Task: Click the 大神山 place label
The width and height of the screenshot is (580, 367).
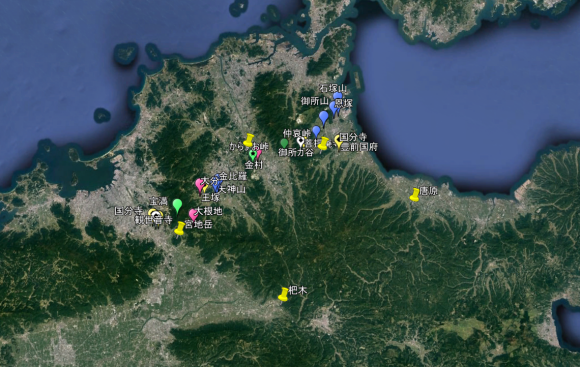Action: click(232, 190)
